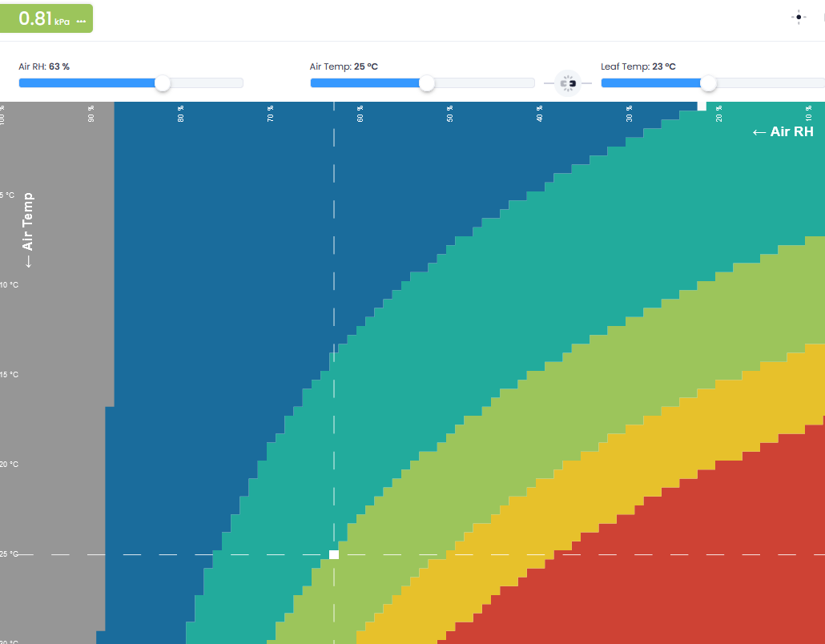Click the Leaf Temp slider handle
The width and height of the screenshot is (825, 644).
coord(707,83)
